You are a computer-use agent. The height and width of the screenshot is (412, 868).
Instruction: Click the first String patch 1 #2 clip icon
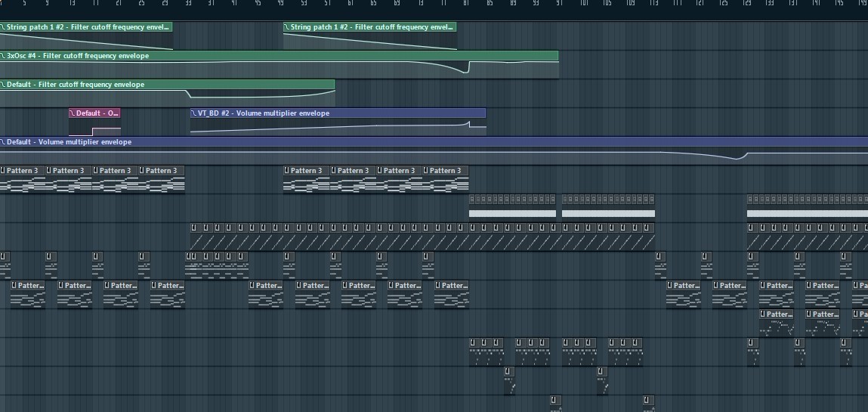(3, 27)
